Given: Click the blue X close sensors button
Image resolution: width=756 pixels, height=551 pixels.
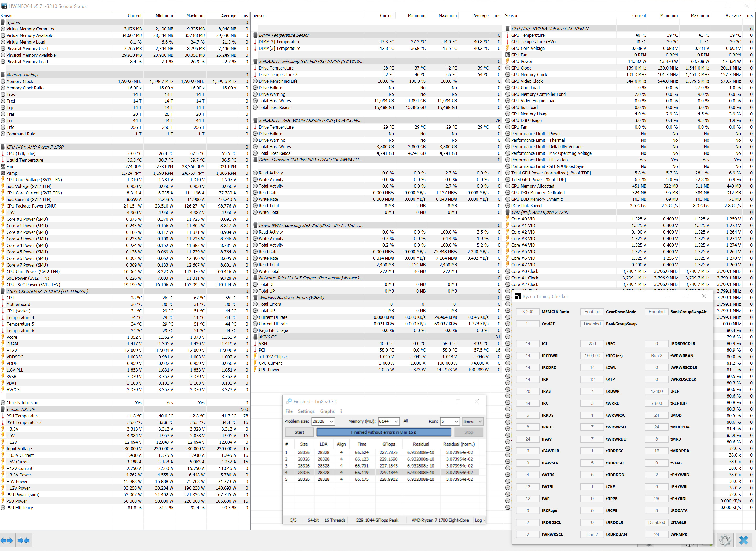Looking at the screenshot, I should click(744, 540).
